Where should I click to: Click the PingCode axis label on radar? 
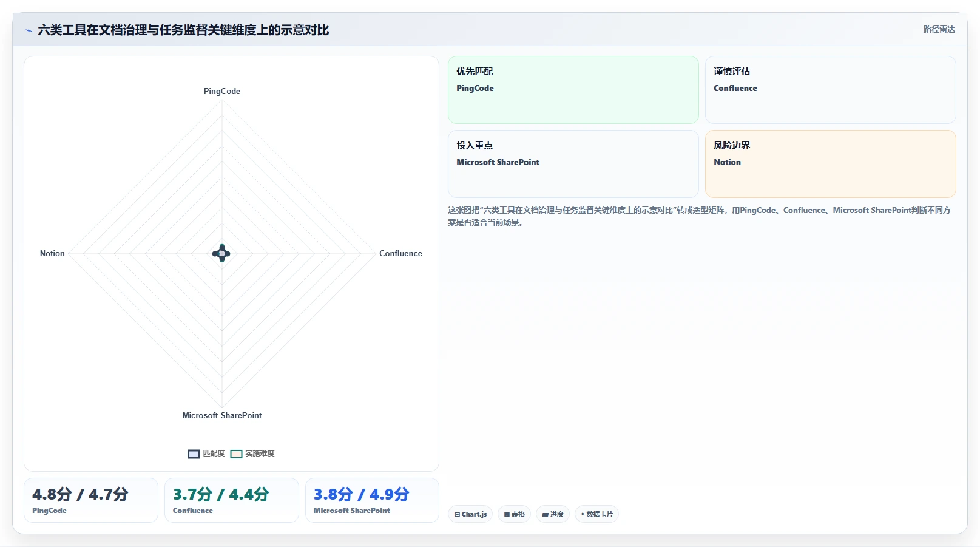(x=222, y=91)
